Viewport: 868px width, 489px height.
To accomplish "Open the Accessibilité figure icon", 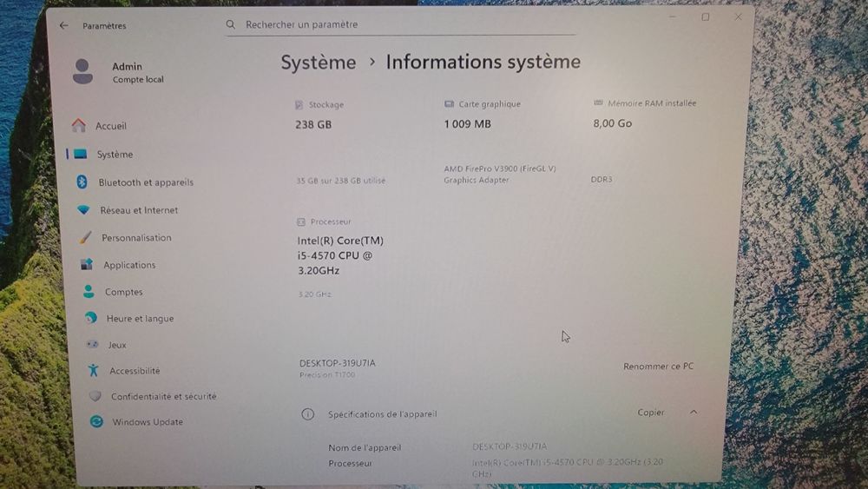I will 94,371.
